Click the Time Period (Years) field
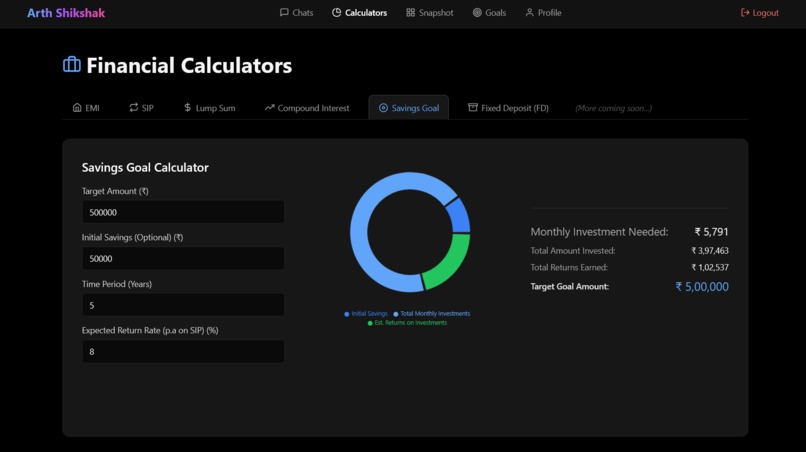Viewport: 806px width, 452px height. coord(183,305)
